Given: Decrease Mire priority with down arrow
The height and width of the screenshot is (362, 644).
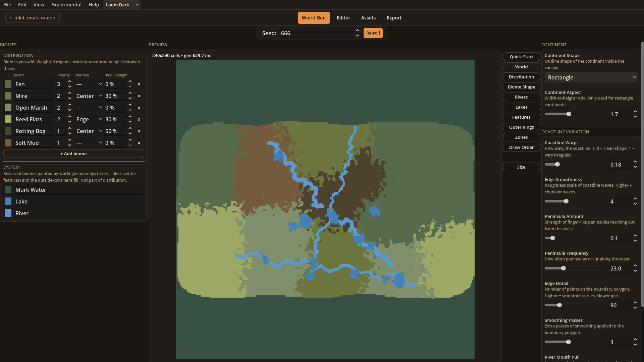Looking at the screenshot, I should point(70,98).
